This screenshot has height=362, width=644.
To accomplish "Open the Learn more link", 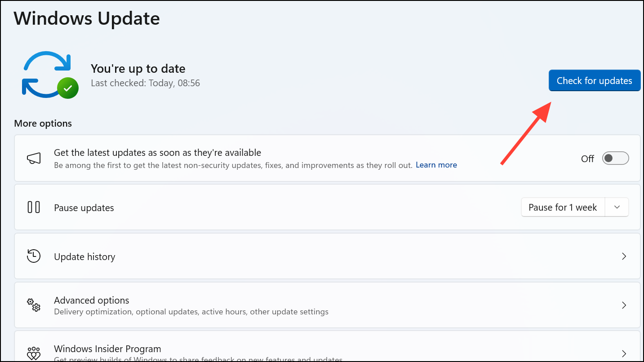I will tap(436, 165).
